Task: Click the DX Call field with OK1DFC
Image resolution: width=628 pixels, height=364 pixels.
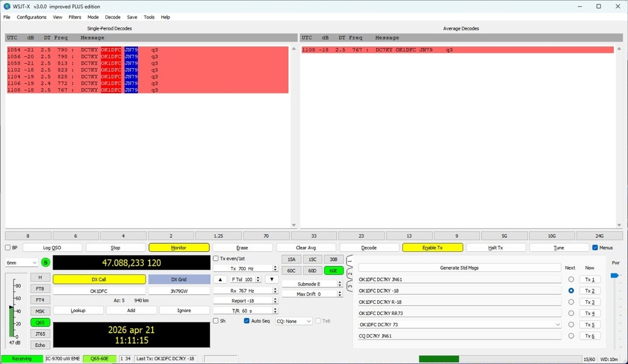Action: point(99,291)
